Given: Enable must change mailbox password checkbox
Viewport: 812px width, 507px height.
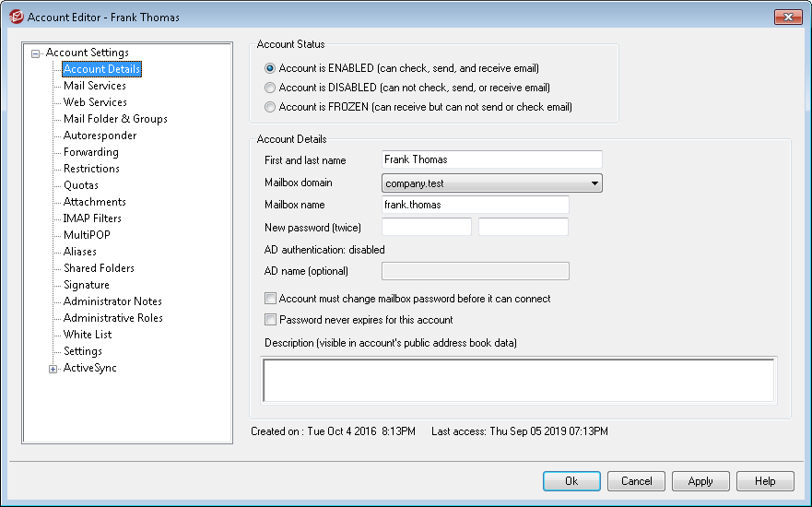Looking at the screenshot, I should (x=271, y=299).
